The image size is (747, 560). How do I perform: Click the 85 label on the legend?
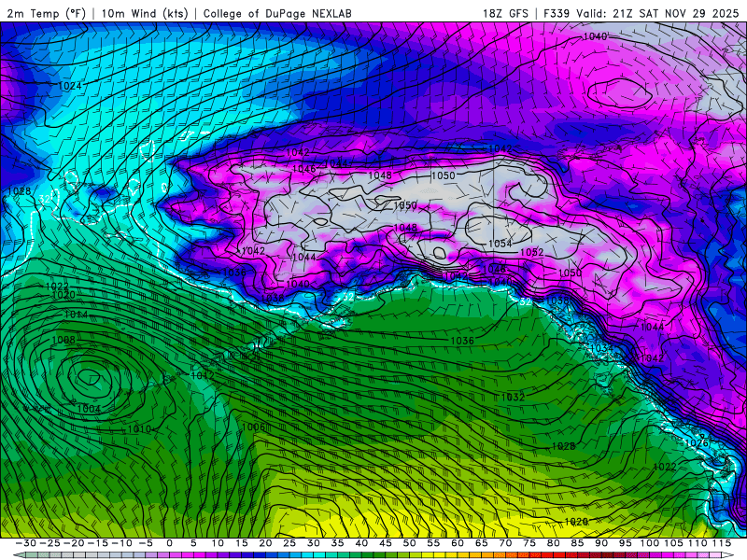click(x=577, y=543)
